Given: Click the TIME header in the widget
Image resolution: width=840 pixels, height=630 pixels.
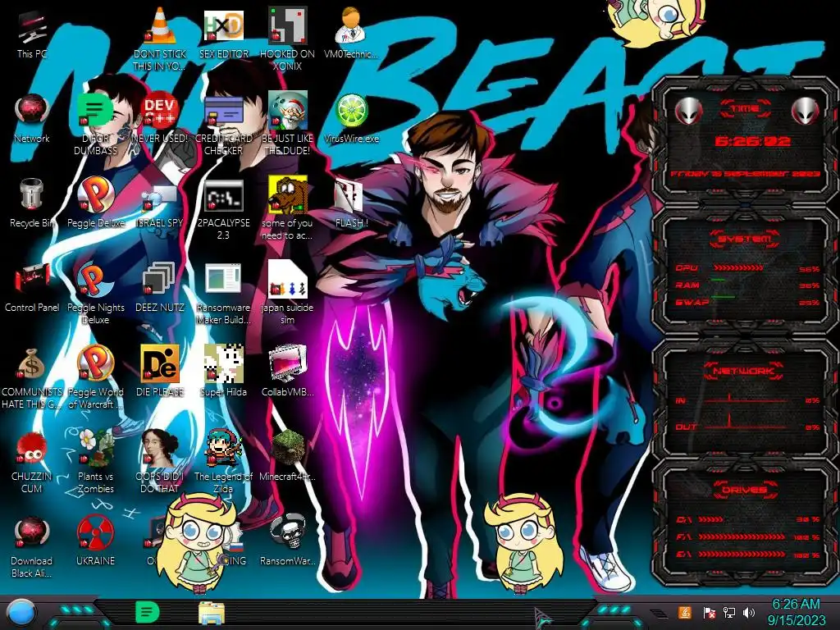Looking at the screenshot, I should click(745, 109).
